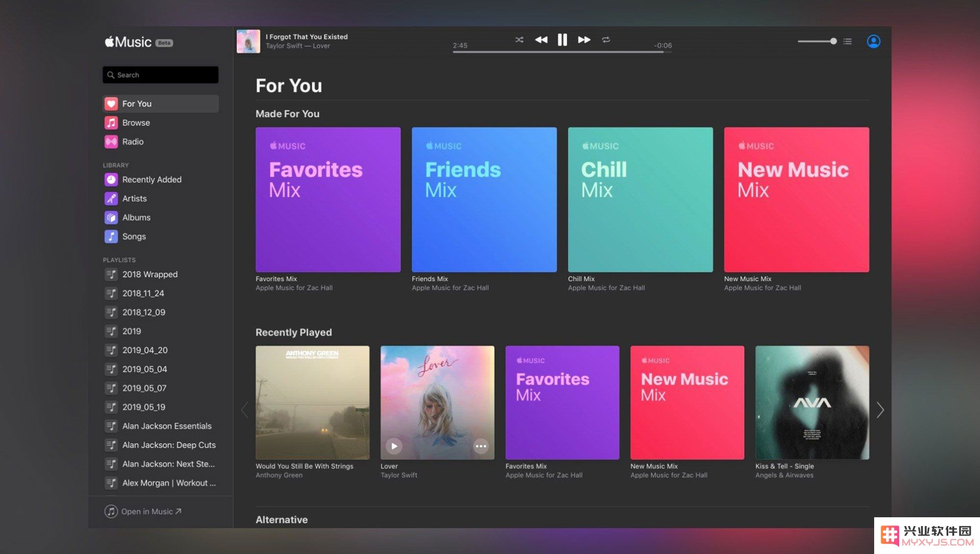The image size is (980, 554).
Task: Click the rewind button
Action: (541, 40)
